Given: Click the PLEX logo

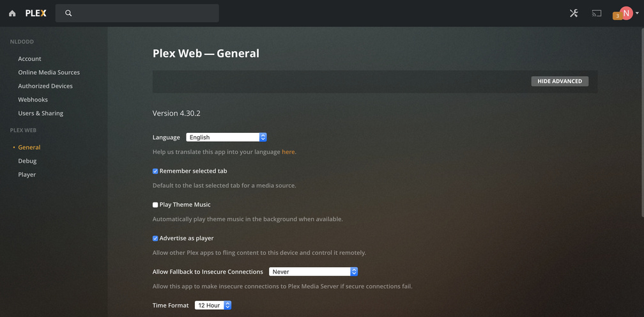Looking at the screenshot, I should (x=36, y=13).
